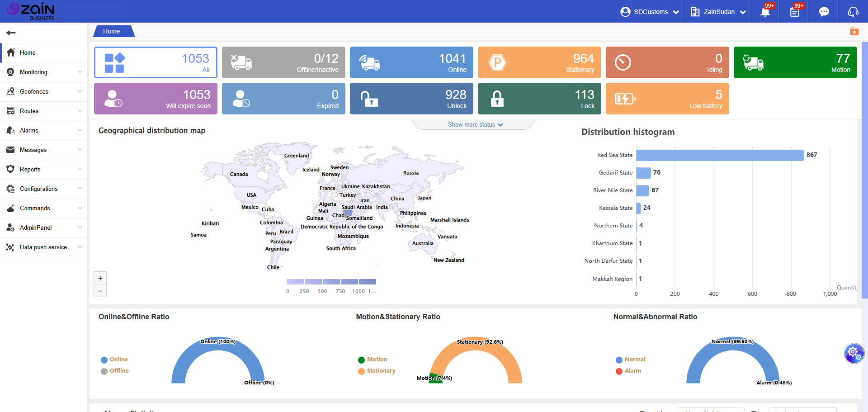Open the task list clipboard icon
Viewport: 868px width, 412px height.
(x=794, y=12)
